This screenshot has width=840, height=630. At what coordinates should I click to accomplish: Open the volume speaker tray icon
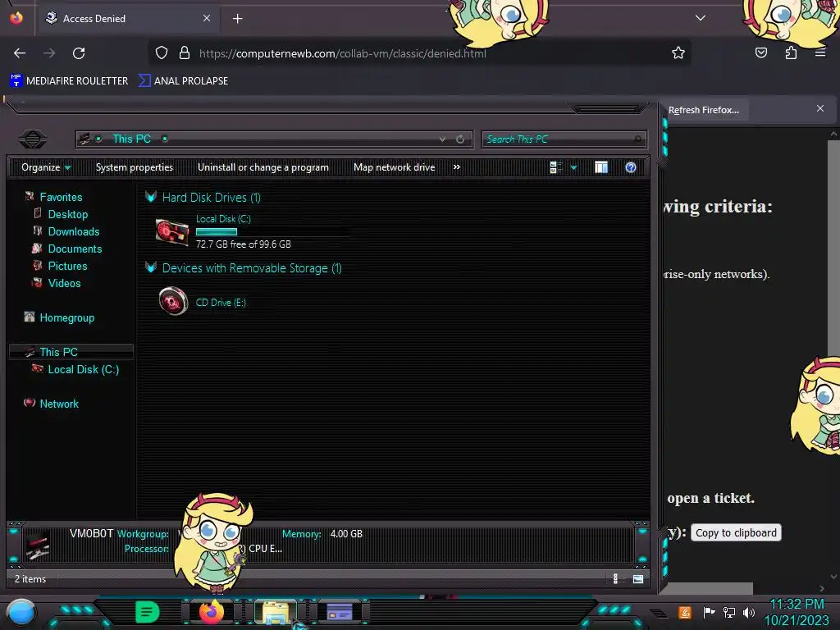coord(749,612)
